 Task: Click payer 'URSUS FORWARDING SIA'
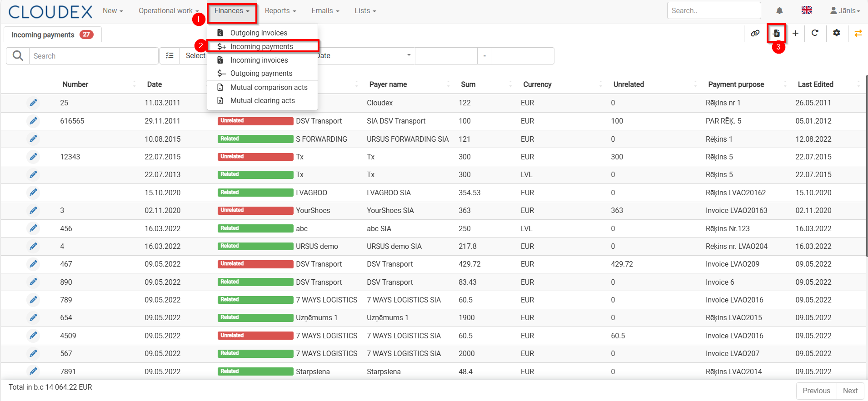[408, 139]
